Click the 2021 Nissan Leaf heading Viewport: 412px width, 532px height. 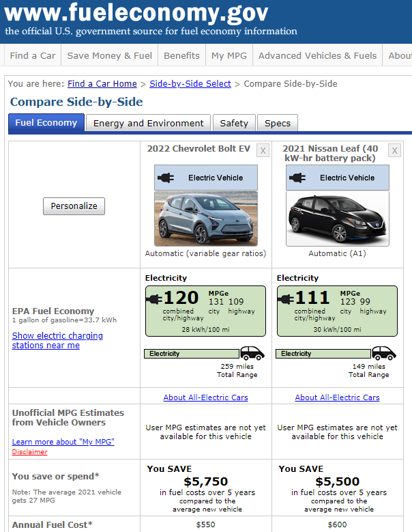(330, 154)
